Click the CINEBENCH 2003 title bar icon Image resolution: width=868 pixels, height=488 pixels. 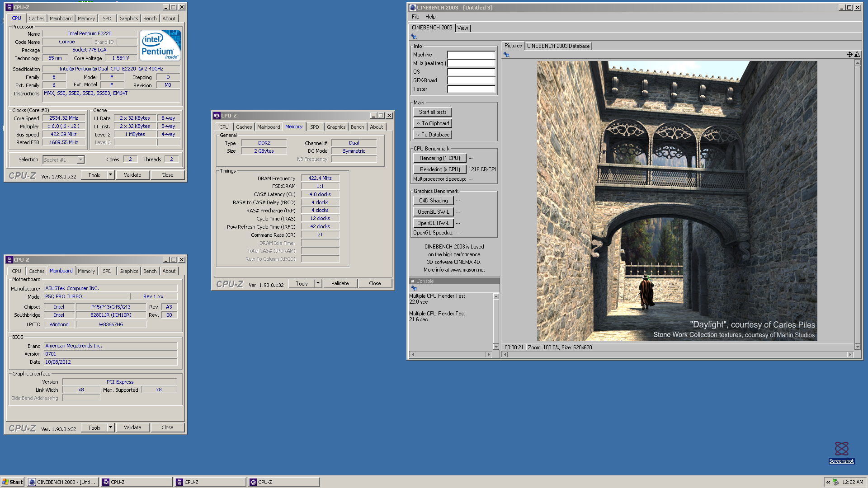412,8
